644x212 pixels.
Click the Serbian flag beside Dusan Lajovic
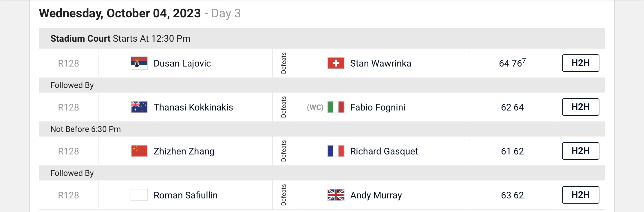pyautogui.click(x=139, y=63)
